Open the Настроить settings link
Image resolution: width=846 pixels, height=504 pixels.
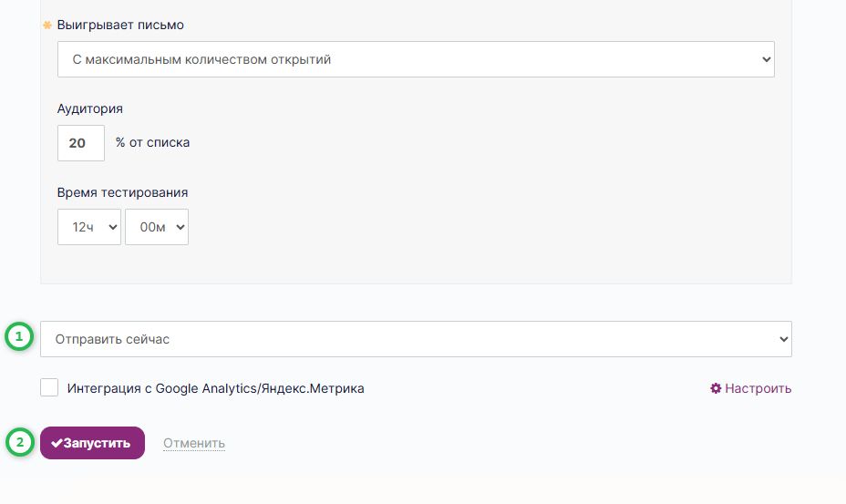coord(758,388)
